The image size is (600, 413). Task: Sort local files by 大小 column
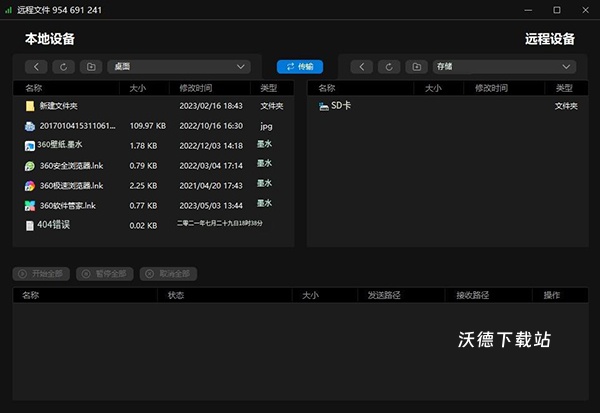138,88
